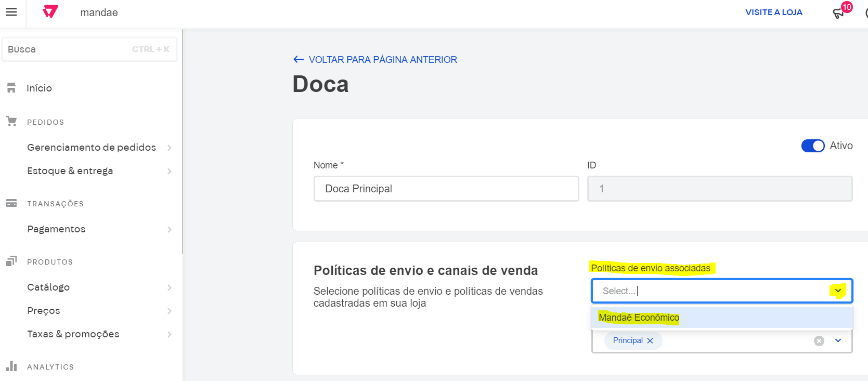Remove the Principal tag
Image resolution: width=868 pixels, height=381 pixels.
point(650,341)
